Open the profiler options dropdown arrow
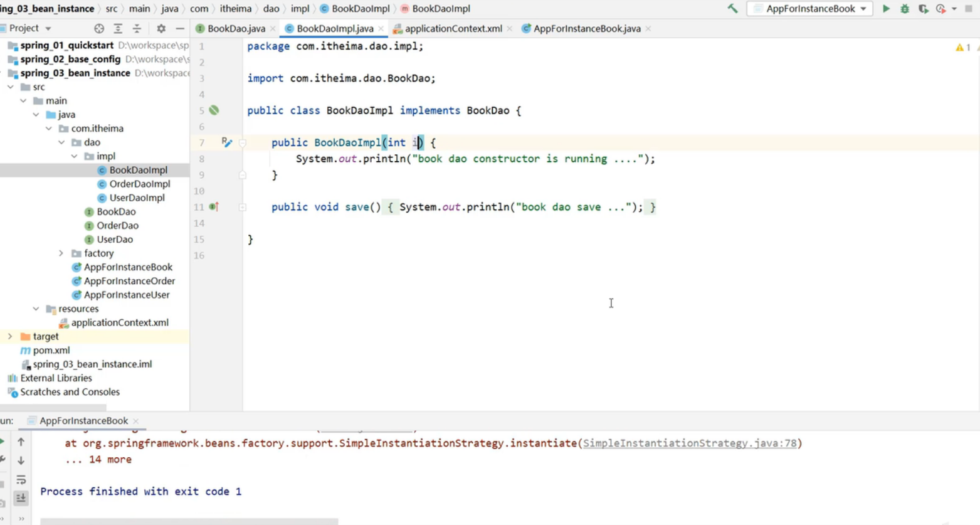Screen dimensions: 980x525 (x=954, y=9)
